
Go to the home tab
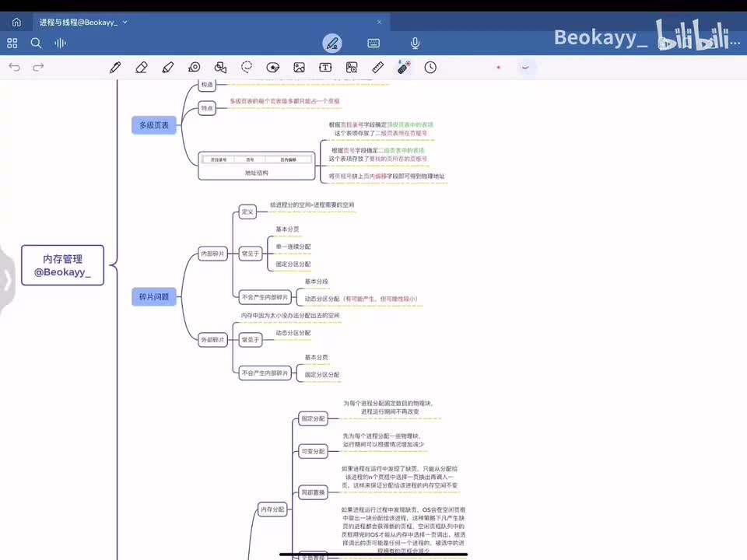pyautogui.click(x=16, y=22)
